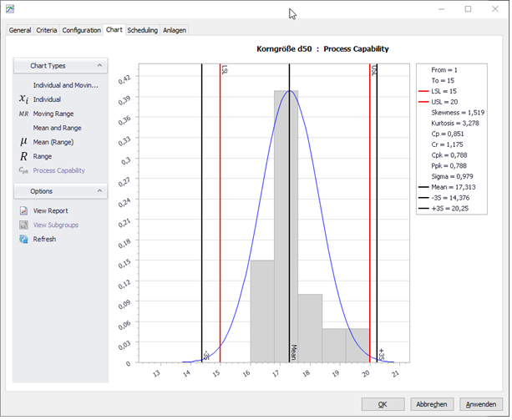The image size is (512, 420).
Task: Select Process Capability chart type label
Action: tap(58, 170)
